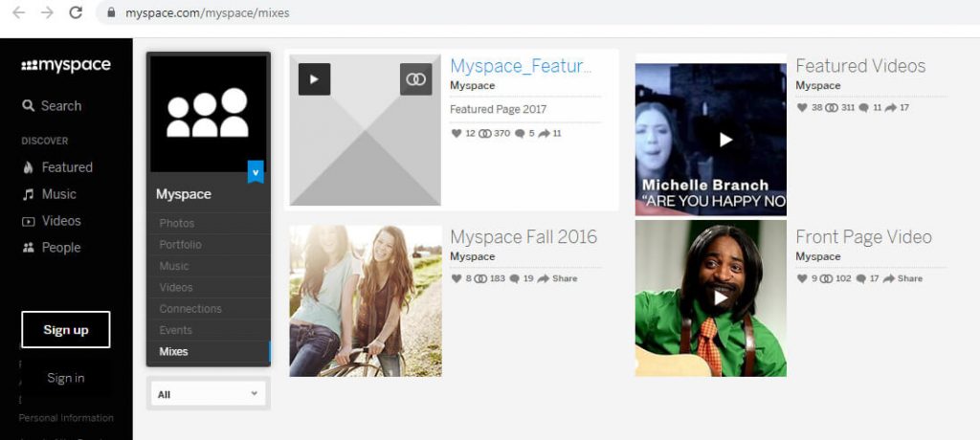Click the connect icon beside 370
The image size is (980, 440).
point(485,133)
